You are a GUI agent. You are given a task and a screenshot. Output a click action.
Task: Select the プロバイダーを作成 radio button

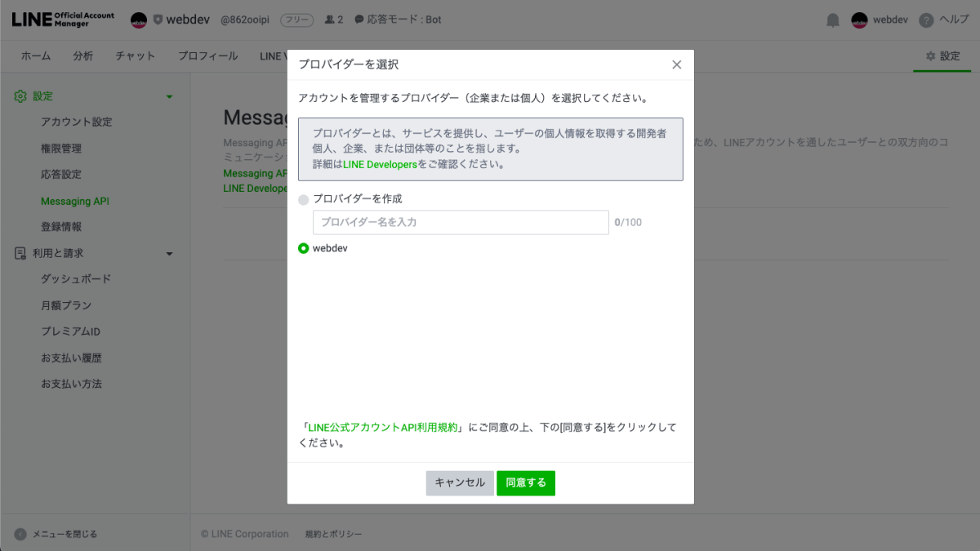coord(304,199)
